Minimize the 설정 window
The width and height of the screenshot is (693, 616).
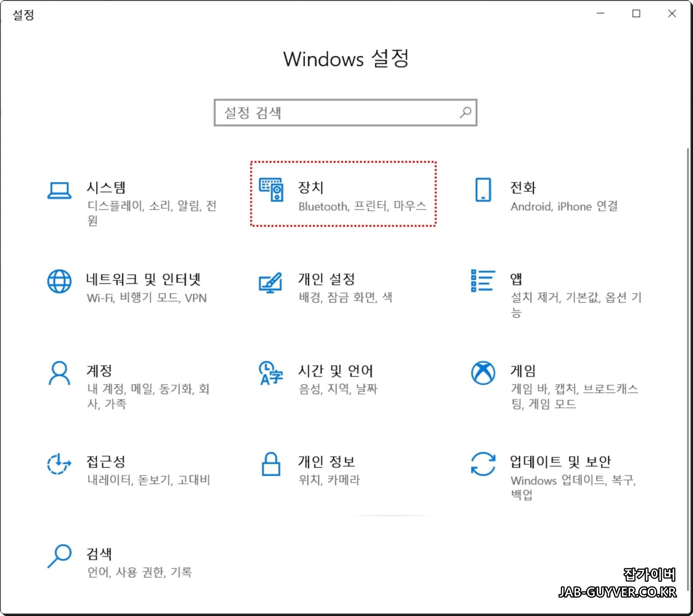coord(601,13)
